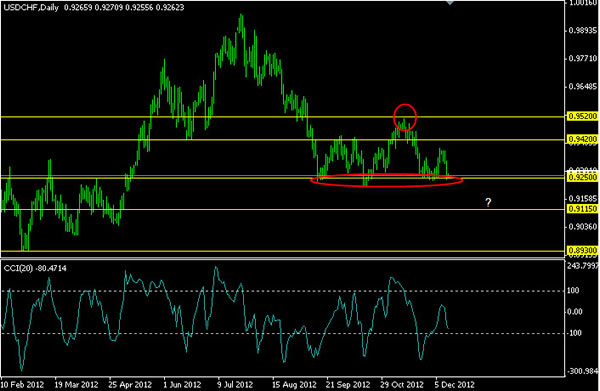Click the 5 Dec 2012 date label
The image size is (600, 391).
pos(454,384)
